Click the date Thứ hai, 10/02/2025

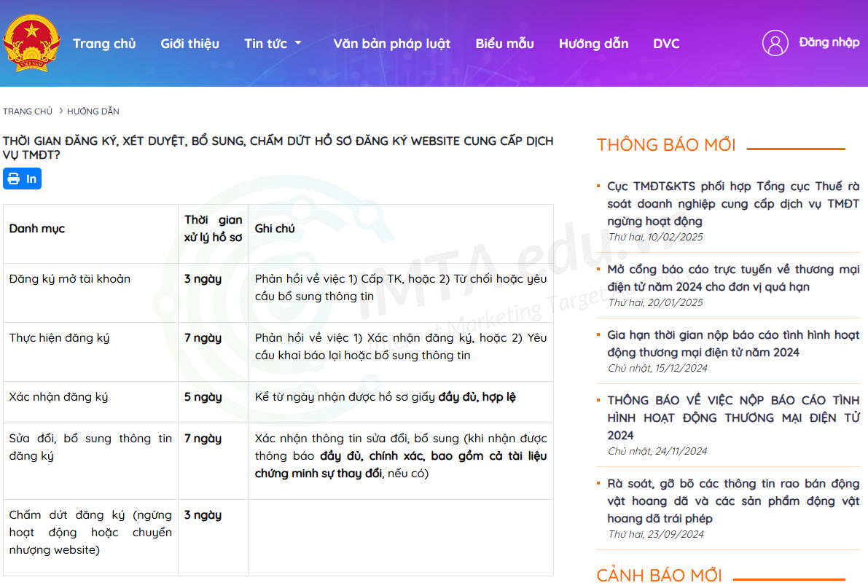pyautogui.click(x=655, y=237)
